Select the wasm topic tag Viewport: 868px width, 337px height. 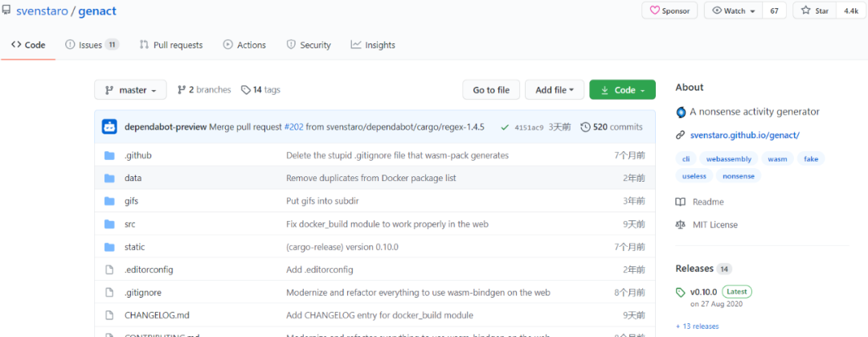(777, 158)
